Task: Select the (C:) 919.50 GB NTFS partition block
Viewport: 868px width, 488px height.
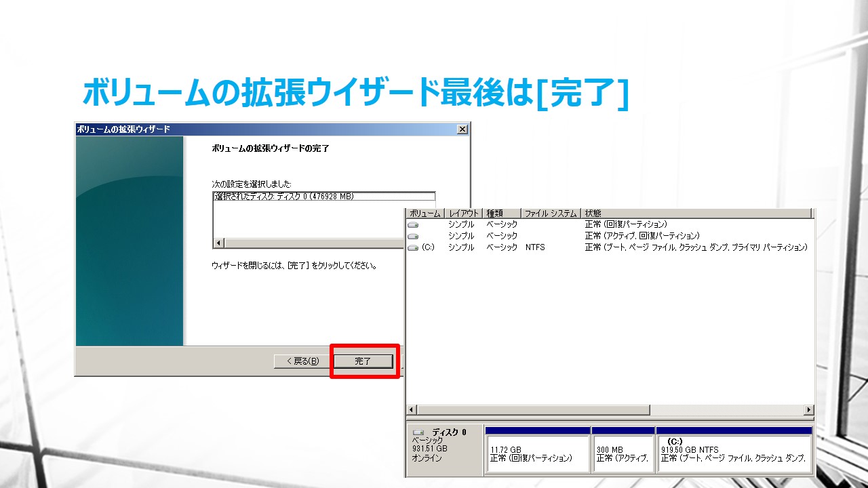Action: click(x=734, y=454)
